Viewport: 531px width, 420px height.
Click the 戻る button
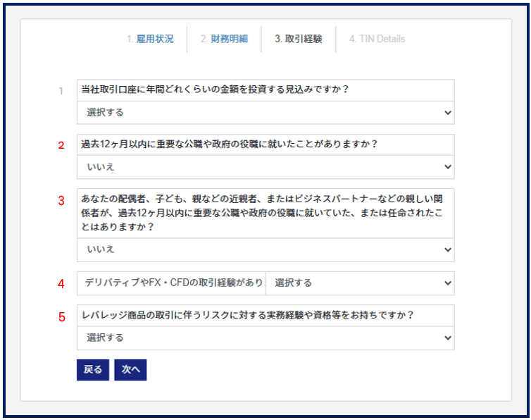pyautogui.click(x=93, y=370)
